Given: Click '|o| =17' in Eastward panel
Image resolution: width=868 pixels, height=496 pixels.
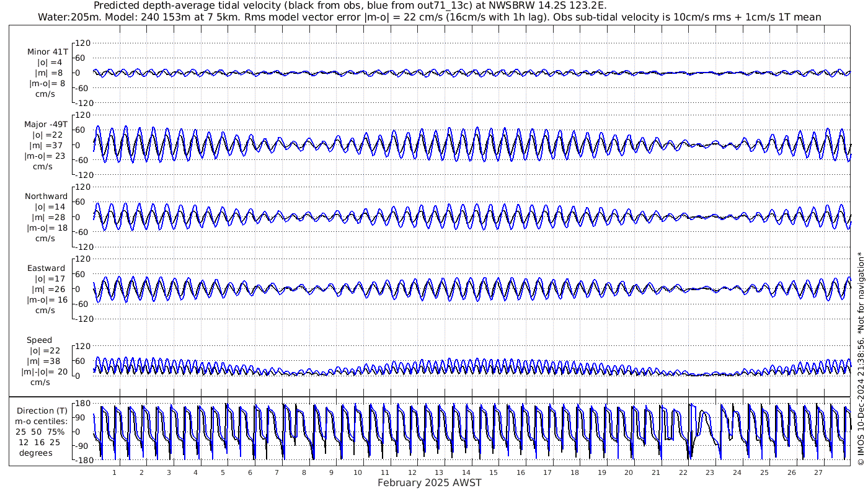Looking at the screenshot, I should [49, 279].
